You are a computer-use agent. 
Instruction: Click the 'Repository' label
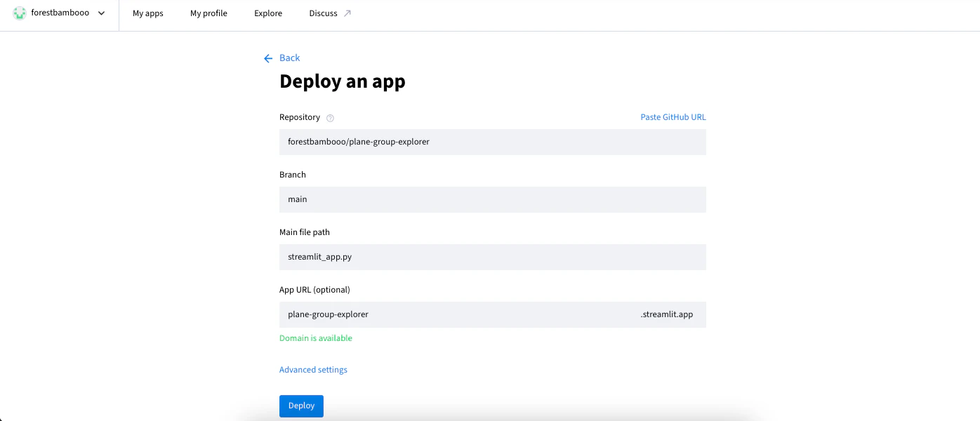click(300, 117)
